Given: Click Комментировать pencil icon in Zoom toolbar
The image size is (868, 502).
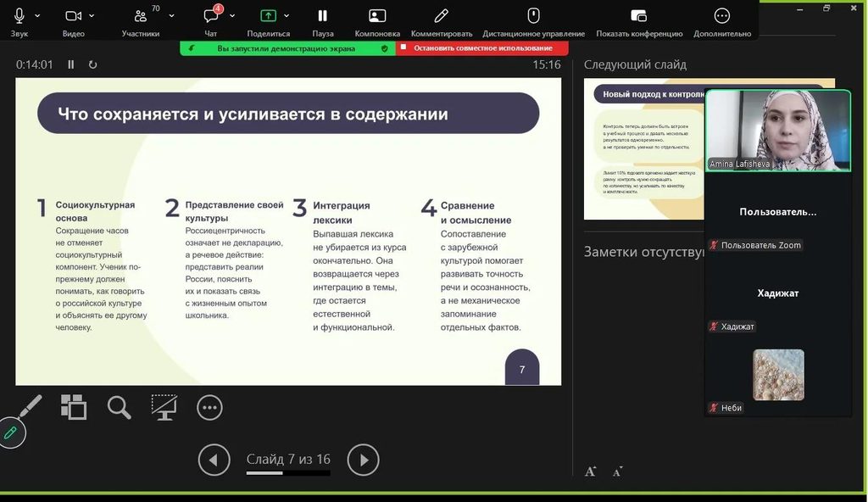Looking at the screenshot, I should [x=441, y=16].
